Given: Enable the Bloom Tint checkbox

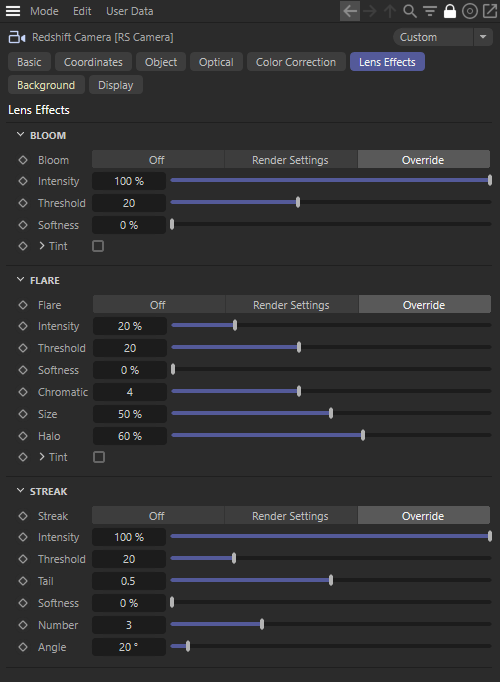Looking at the screenshot, I should pyautogui.click(x=98, y=246).
